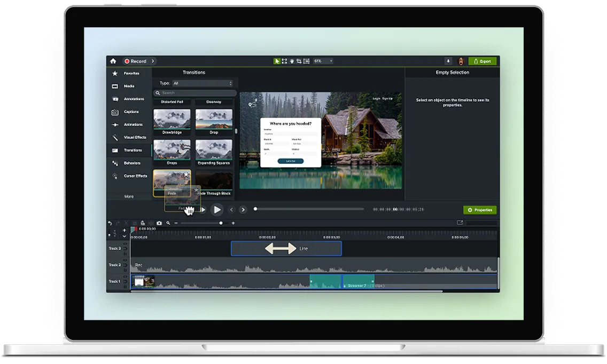Expand the arrow next to Record
This screenshot has height=364, width=607.
[153, 61]
